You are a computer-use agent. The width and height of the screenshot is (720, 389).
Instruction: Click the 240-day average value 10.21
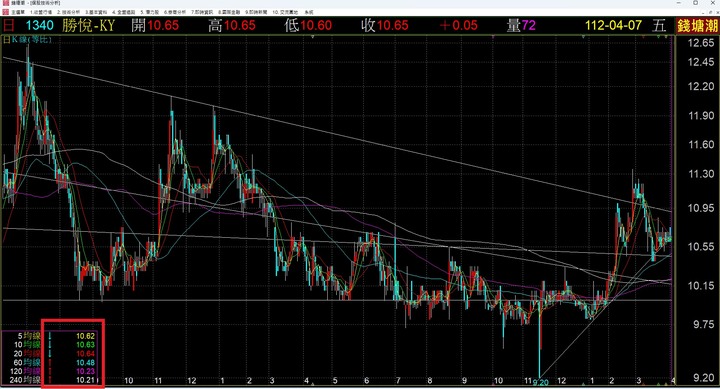click(85, 380)
